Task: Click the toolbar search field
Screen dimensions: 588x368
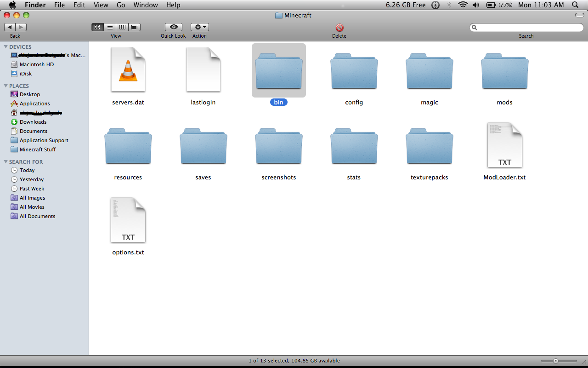Action: [526, 28]
